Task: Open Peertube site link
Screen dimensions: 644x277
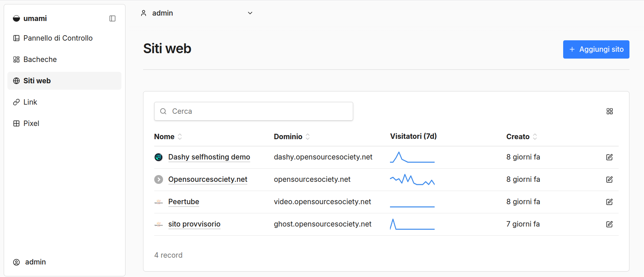Action: tap(184, 202)
